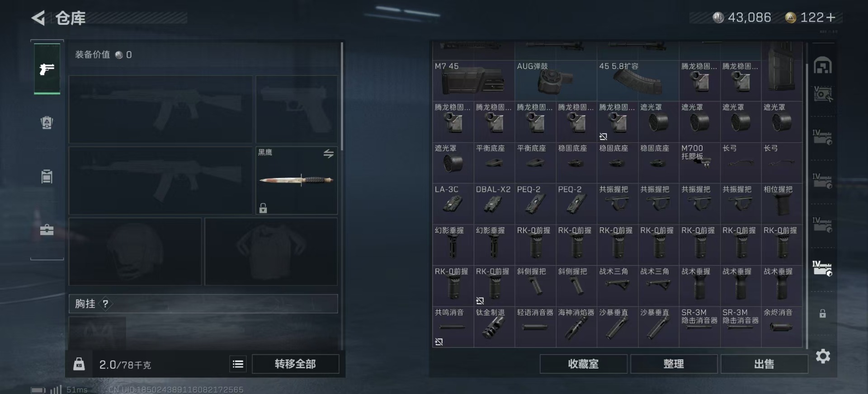Click the back arrow next to 仓库

pyautogui.click(x=38, y=18)
